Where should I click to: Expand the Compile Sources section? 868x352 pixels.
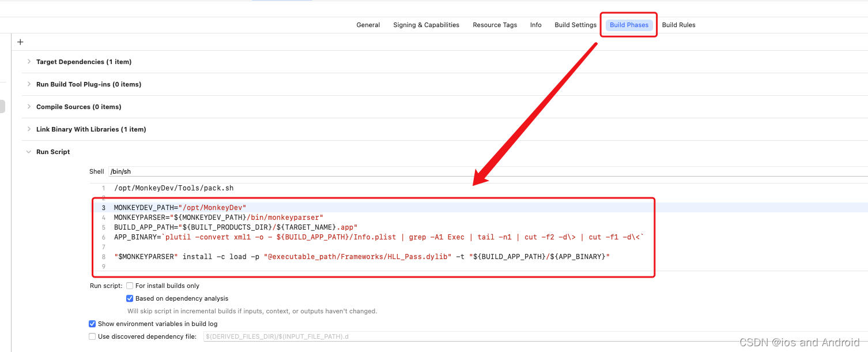click(28, 107)
